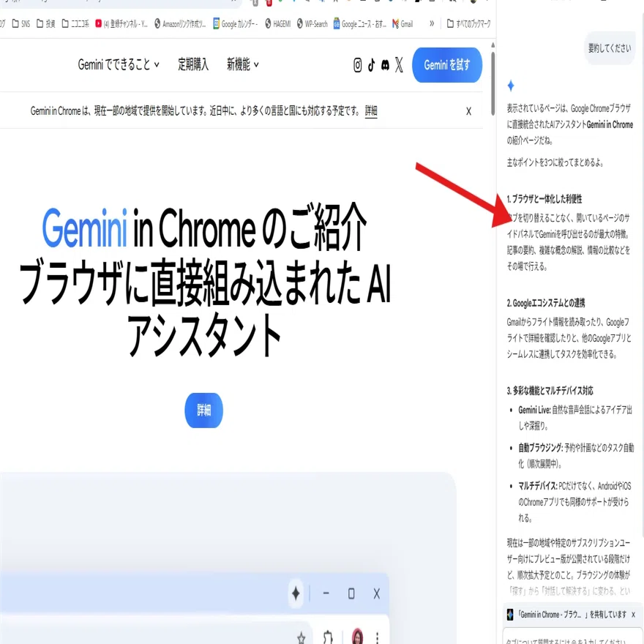
Task: Click the Gemini Live bullet point
Action: [x=575, y=418]
